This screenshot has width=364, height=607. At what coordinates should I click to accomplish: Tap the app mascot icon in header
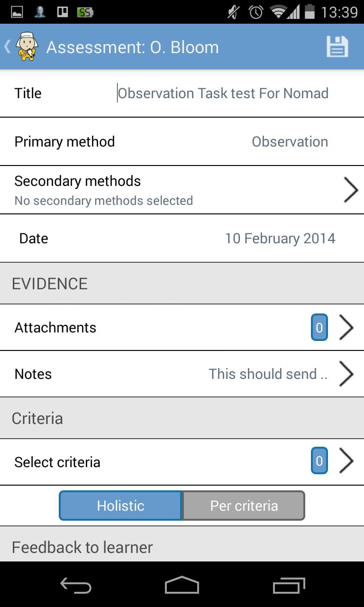(27, 47)
